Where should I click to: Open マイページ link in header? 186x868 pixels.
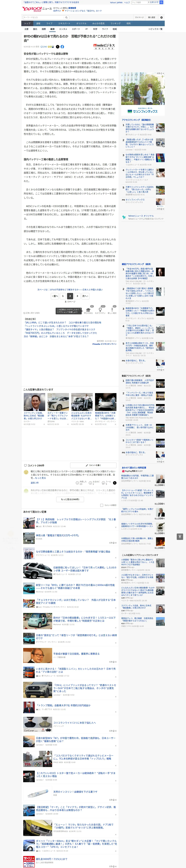tap(139, 17)
